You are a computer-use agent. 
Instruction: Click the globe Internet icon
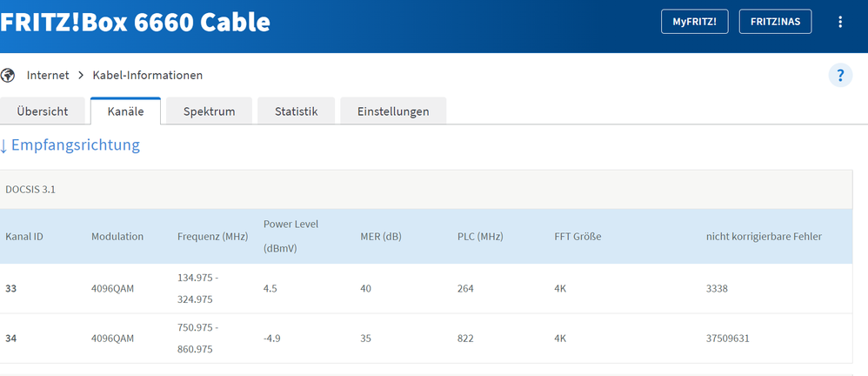coord(8,76)
